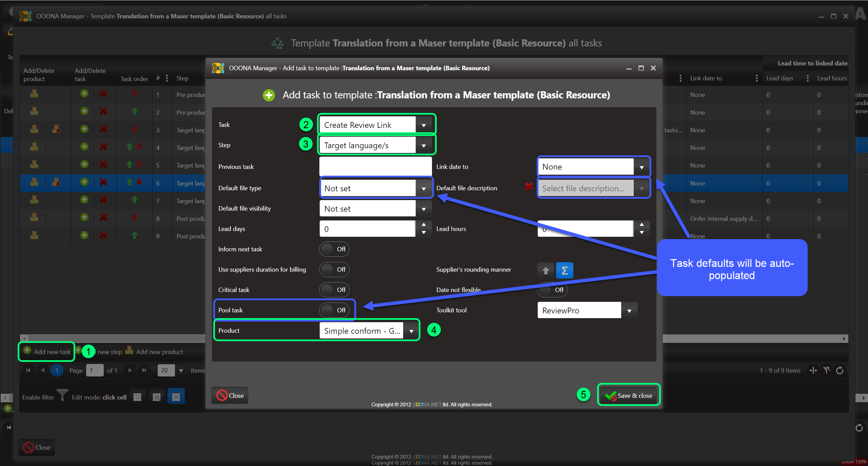Click red delete task icon in row 2
The height and width of the screenshot is (466, 868).
coord(103,111)
